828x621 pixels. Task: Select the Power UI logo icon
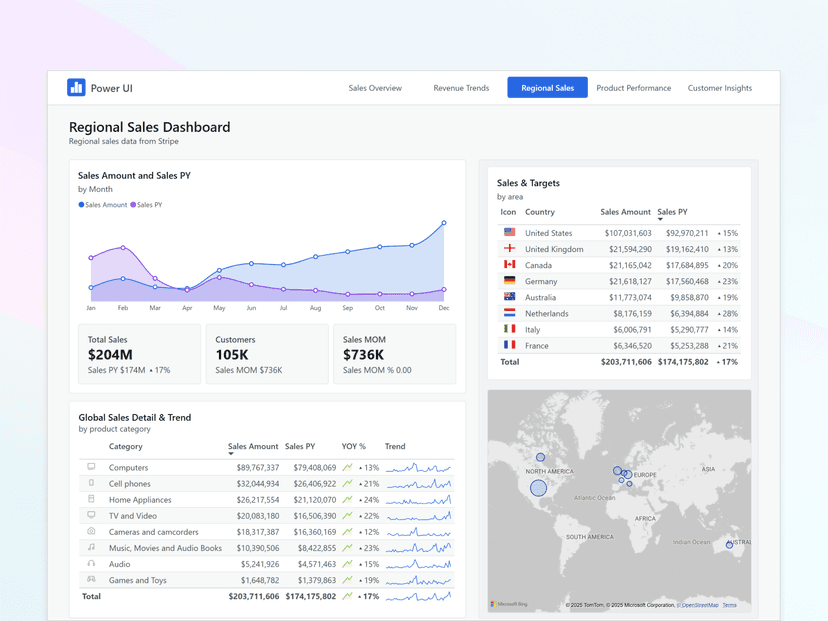click(78, 88)
